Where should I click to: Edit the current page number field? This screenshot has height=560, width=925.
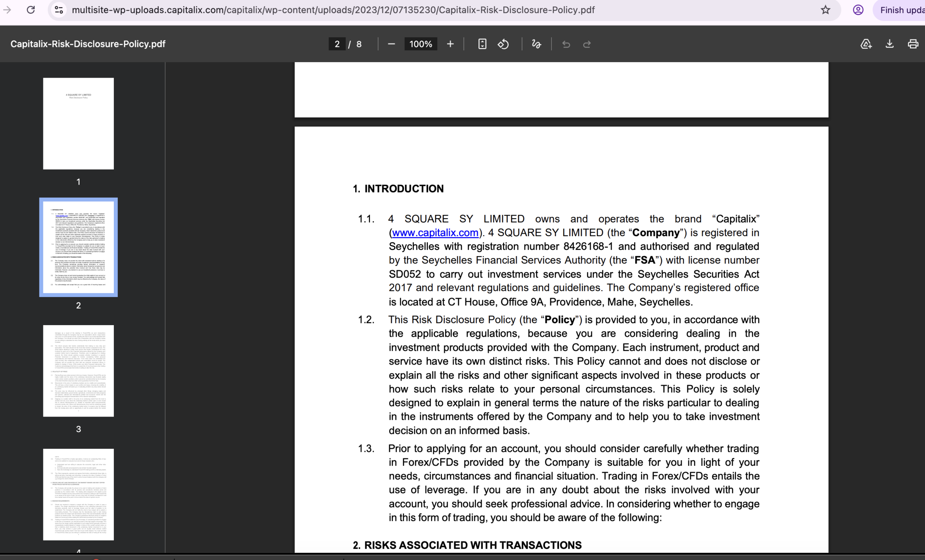pyautogui.click(x=337, y=44)
